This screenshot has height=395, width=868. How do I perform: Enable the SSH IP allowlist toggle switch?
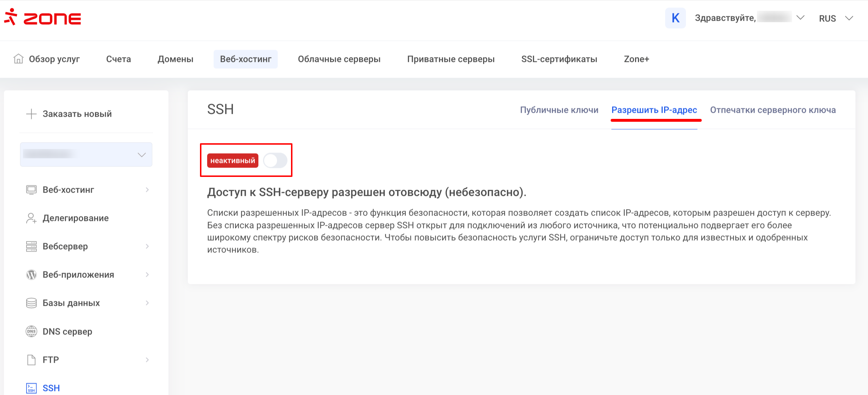275,160
